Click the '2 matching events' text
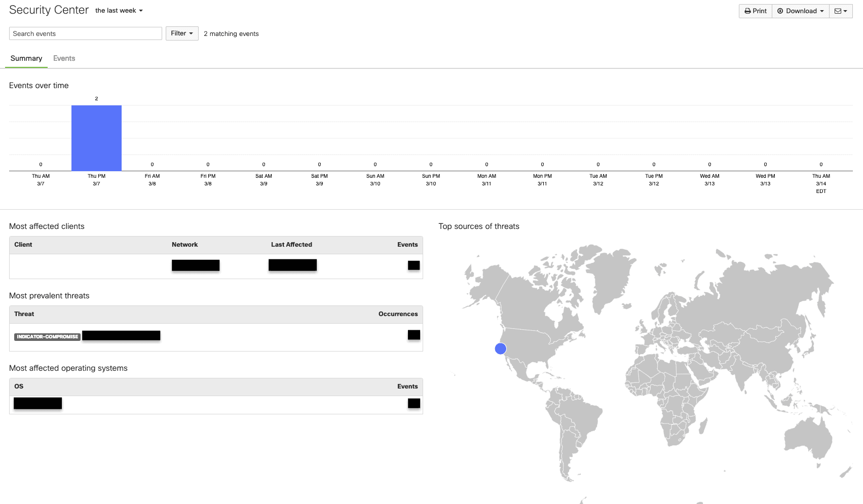This screenshot has width=863, height=504. point(231,33)
